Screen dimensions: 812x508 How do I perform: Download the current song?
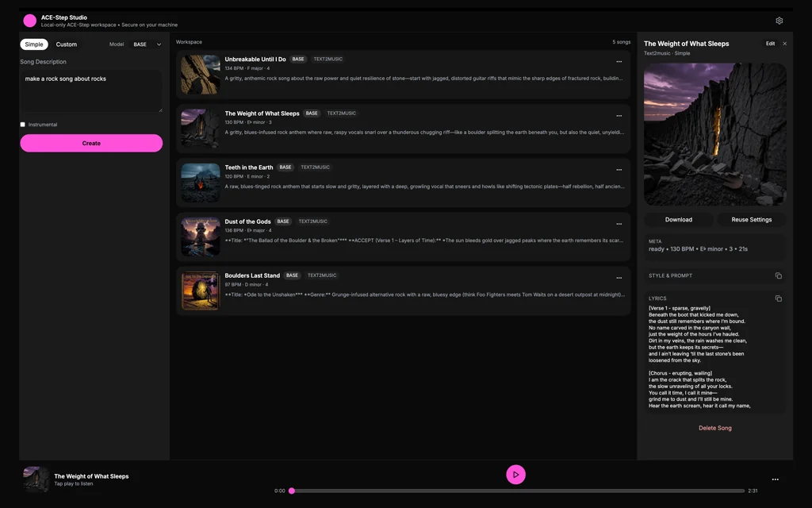pos(678,219)
